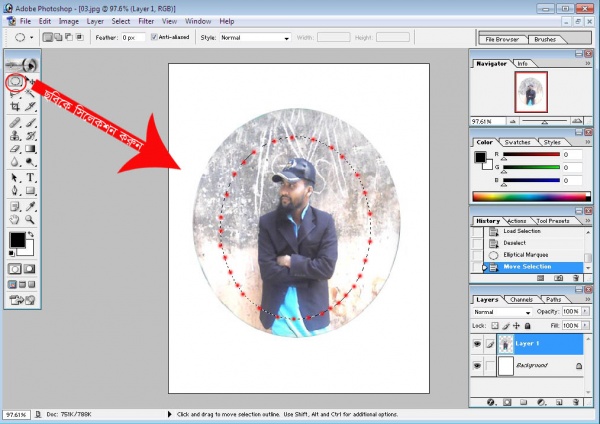Select the Eyedropper tool
This screenshot has height=424, width=600.
[x=30, y=207]
